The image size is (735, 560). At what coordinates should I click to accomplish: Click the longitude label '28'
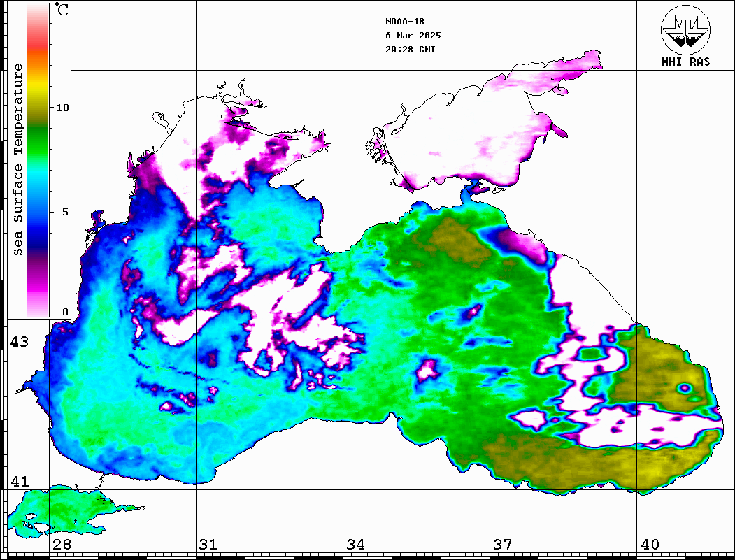point(62,545)
